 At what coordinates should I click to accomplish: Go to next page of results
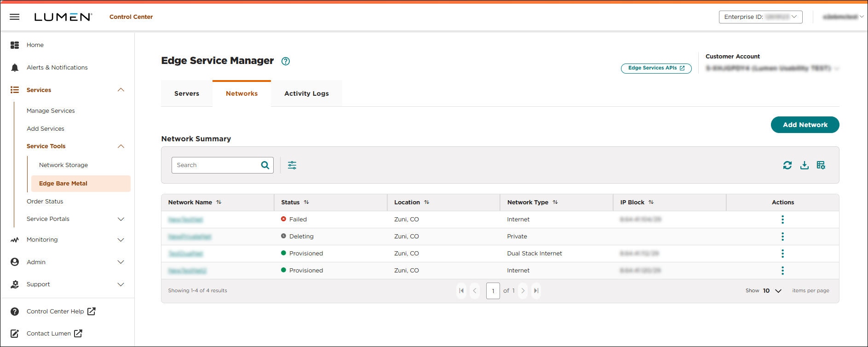[x=523, y=291]
